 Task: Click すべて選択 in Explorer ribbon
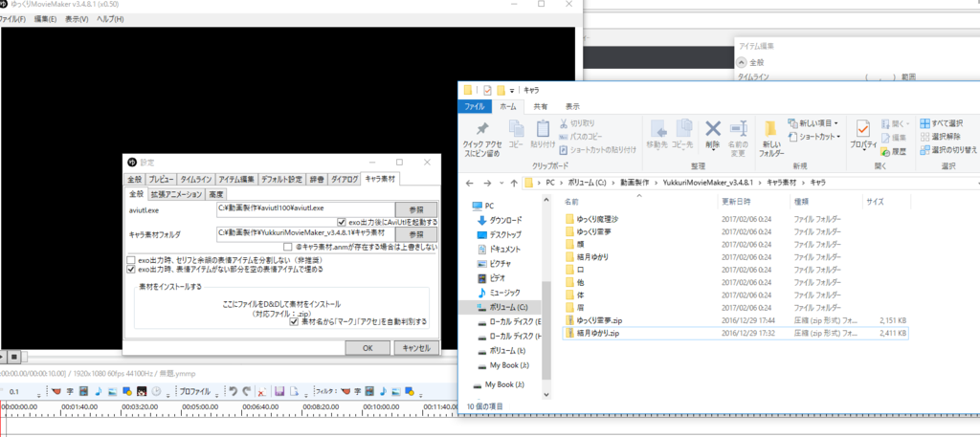point(942,123)
